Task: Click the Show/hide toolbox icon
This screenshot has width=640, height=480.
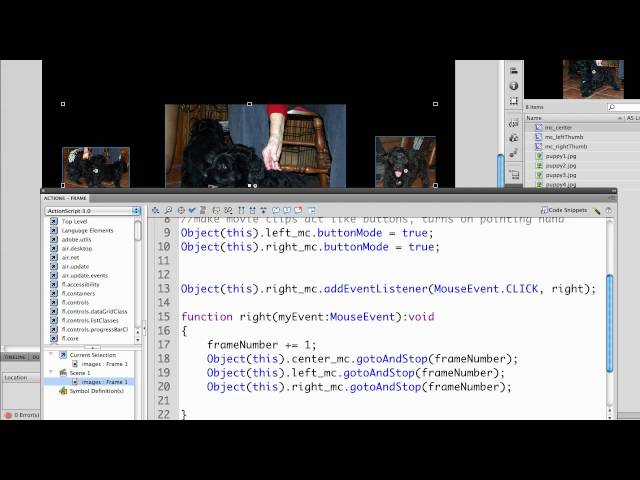Action: (x=312, y=211)
